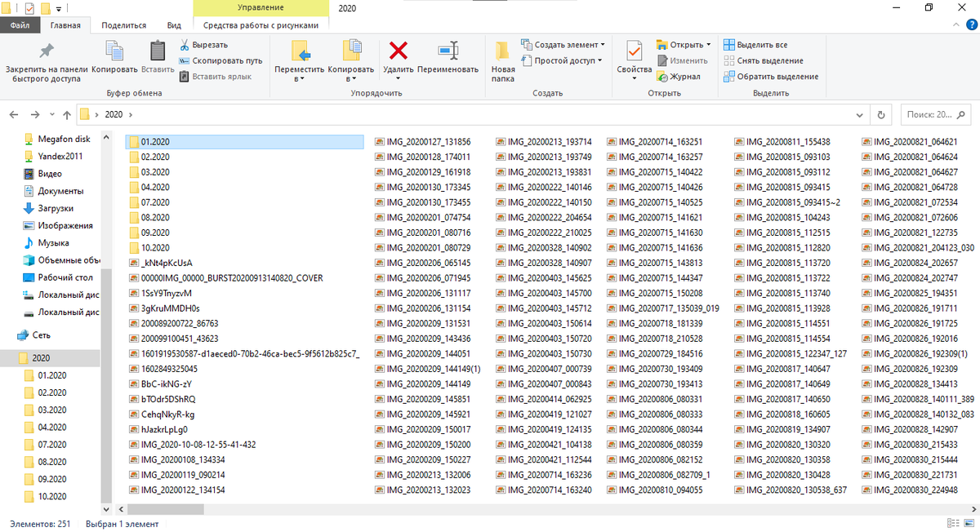Open the help question mark icon
The width and height of the screenshot is (980, 532).
click(969, 25)
